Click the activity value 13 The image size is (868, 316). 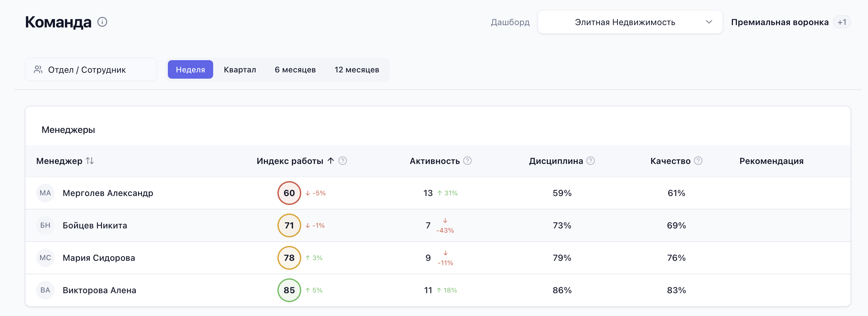[x=428, y=193]
